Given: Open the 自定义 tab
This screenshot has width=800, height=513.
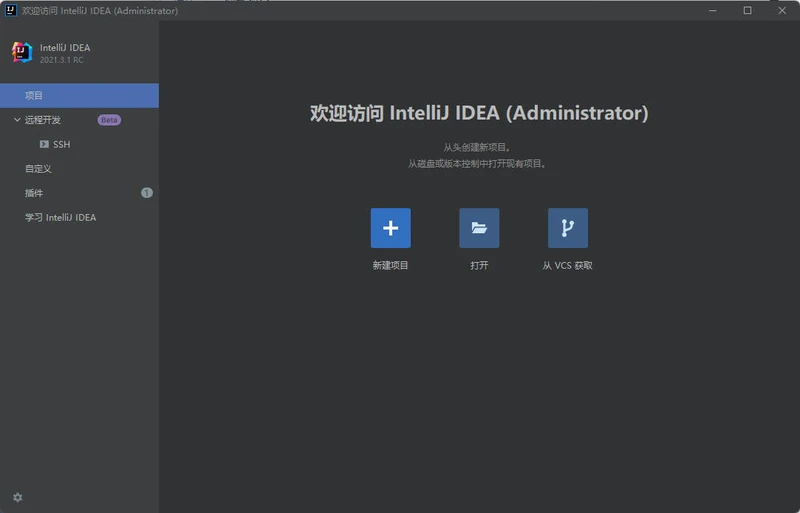Looking at the screenshot, I should click(x=38, y=169).
